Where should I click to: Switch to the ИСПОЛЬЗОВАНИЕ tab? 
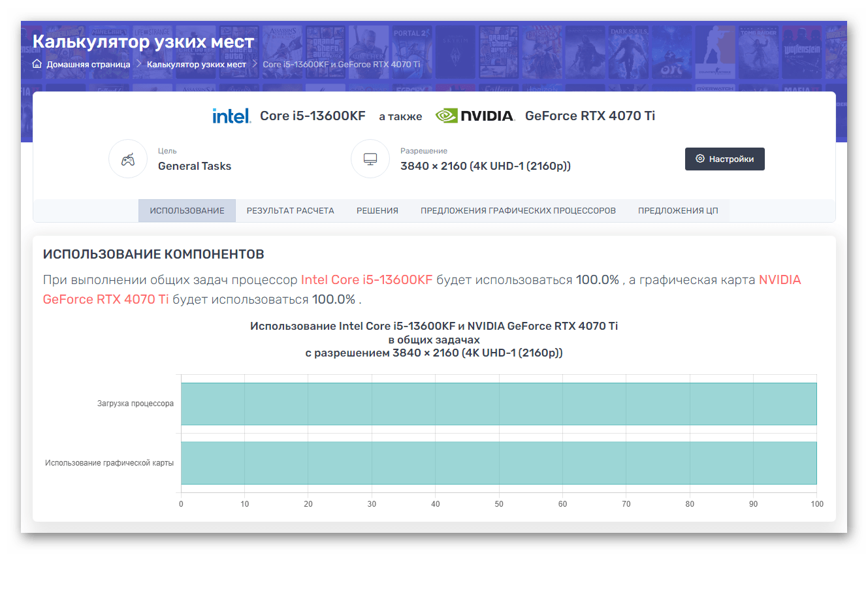pos(187,211)
